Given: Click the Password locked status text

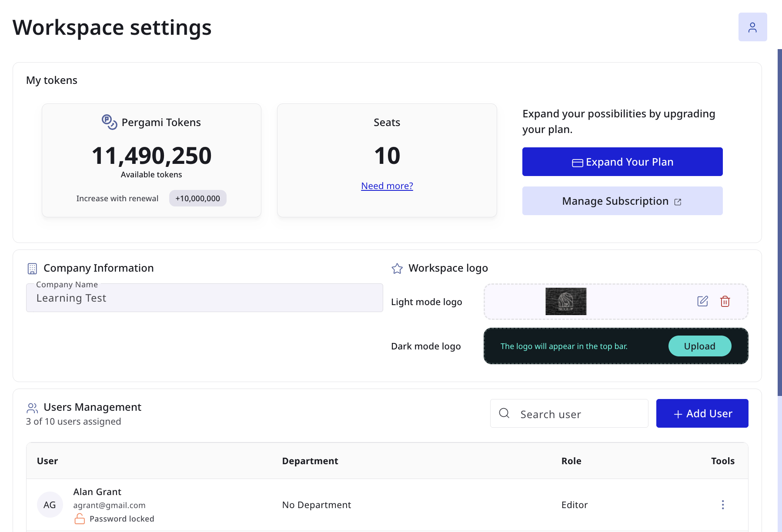Looking at the screenshot, I should click(122, 519).
